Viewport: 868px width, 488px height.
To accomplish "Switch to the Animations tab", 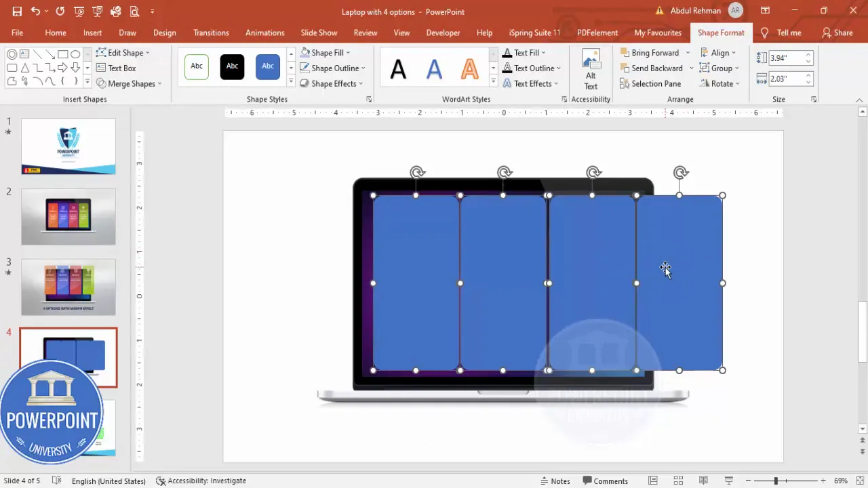I will point(265,33).
